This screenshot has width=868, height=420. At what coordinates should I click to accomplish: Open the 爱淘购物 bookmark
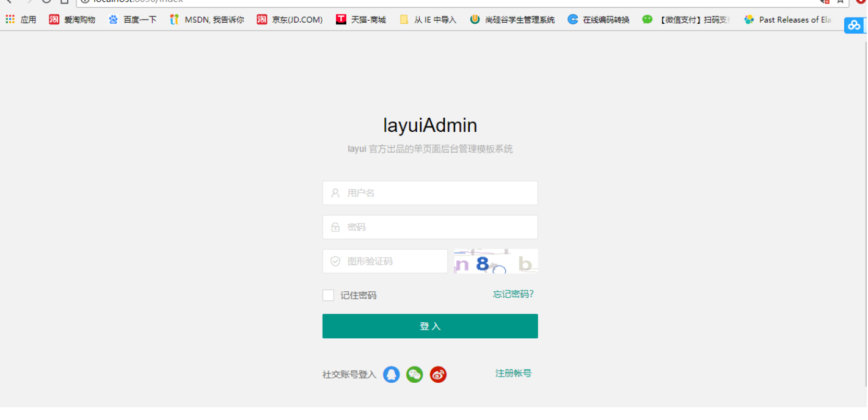click(x=72, y=20)
